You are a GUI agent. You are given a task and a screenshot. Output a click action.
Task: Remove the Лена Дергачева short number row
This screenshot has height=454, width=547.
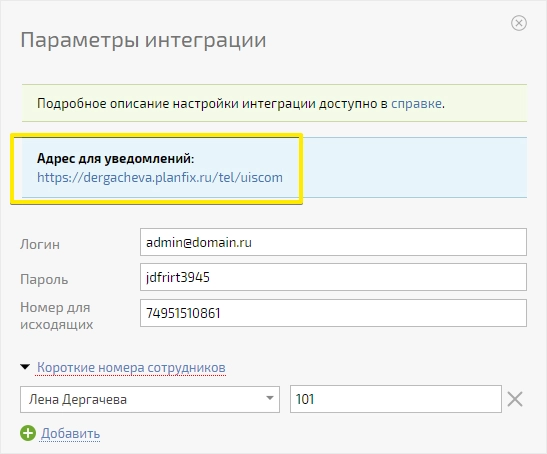click(515, 399)
